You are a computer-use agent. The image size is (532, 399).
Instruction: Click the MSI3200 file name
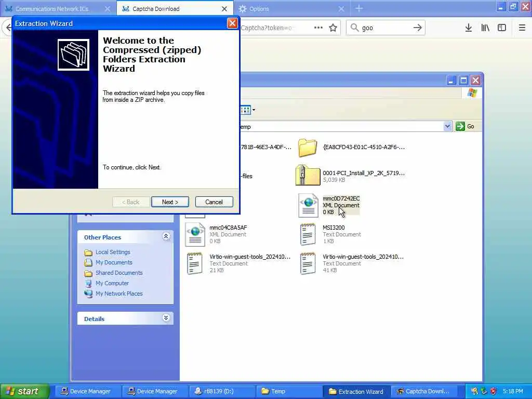pyautogui.click(x=334, y=228)
